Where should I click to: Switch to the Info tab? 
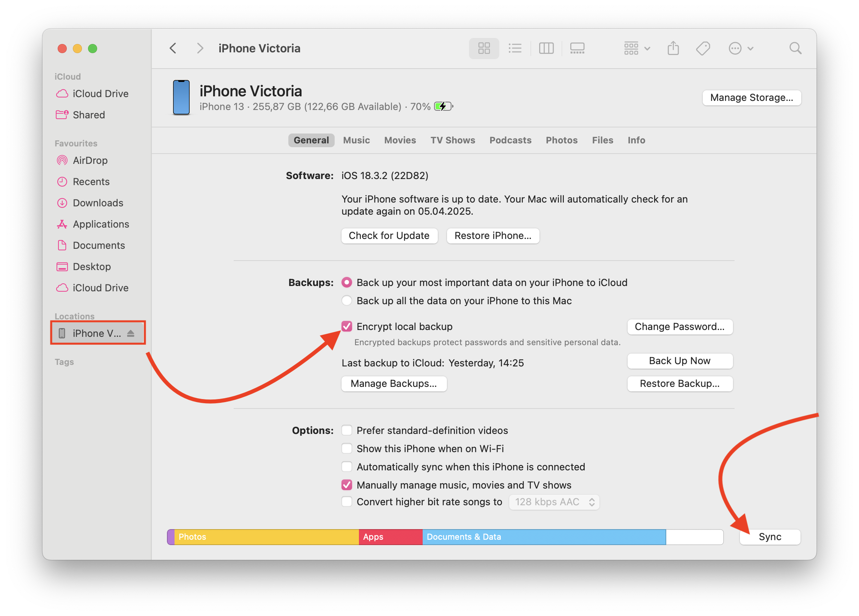(636, 140)
